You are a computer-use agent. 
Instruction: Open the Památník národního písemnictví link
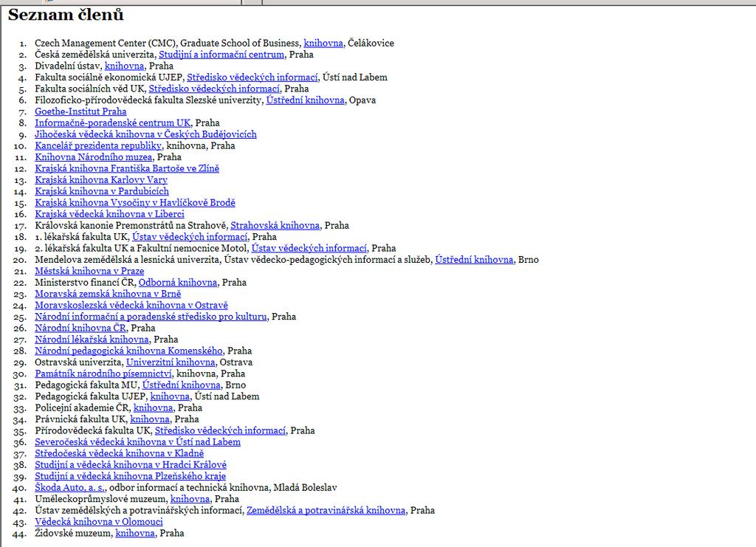pyautogui.click(x=103, y=374)
